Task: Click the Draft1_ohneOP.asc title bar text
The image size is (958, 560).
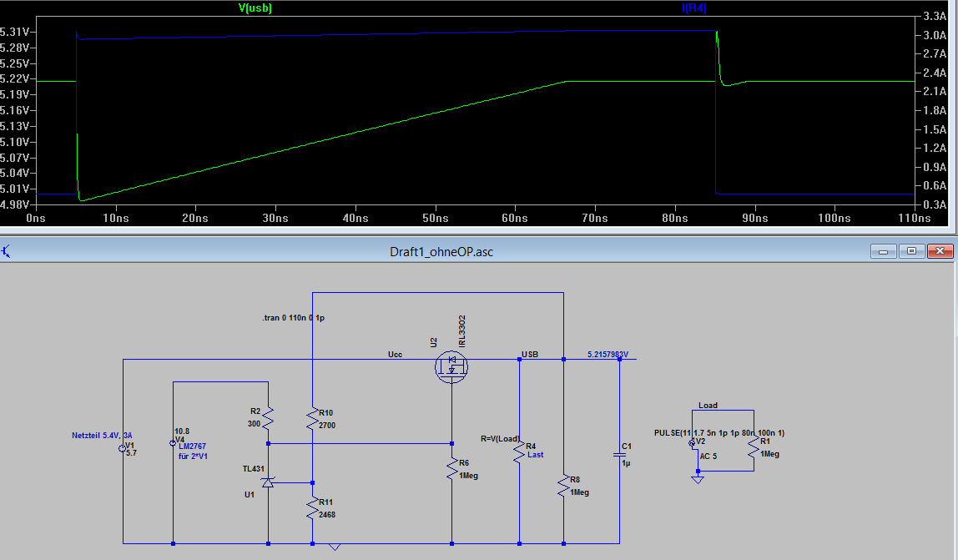Action: coord(441,252)
